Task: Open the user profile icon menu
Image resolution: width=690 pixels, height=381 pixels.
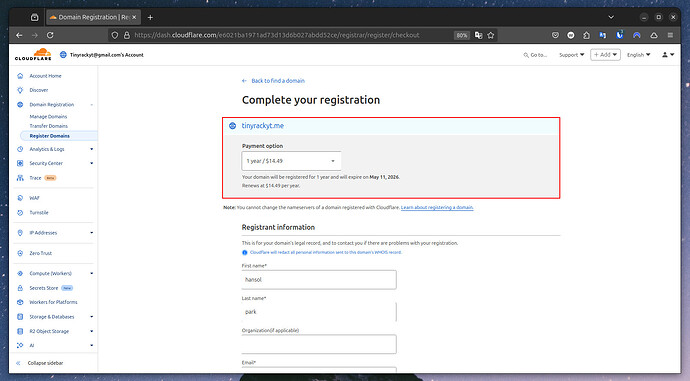Action: tap(668, 55)
